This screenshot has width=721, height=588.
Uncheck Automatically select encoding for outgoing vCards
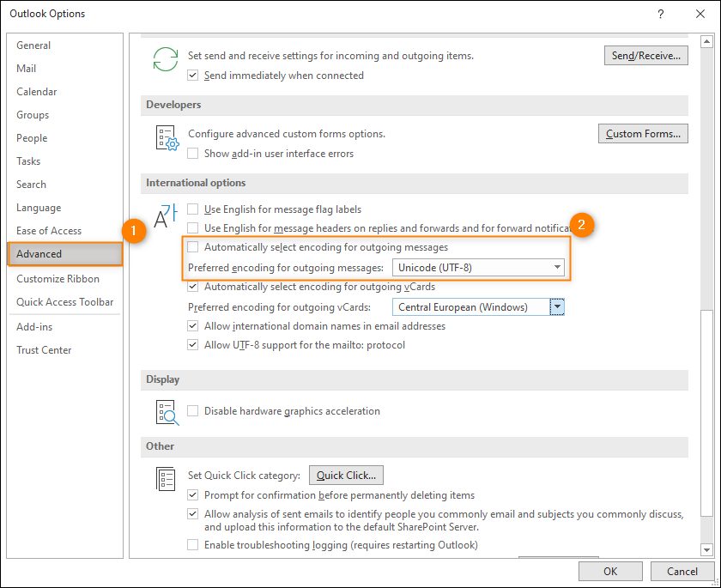[x=192, y=287]
